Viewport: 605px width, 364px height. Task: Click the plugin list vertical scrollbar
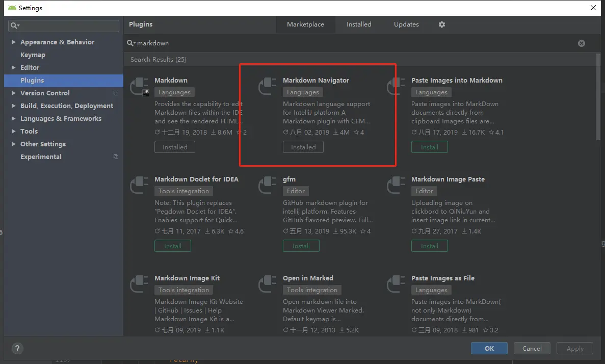point(598,97)
